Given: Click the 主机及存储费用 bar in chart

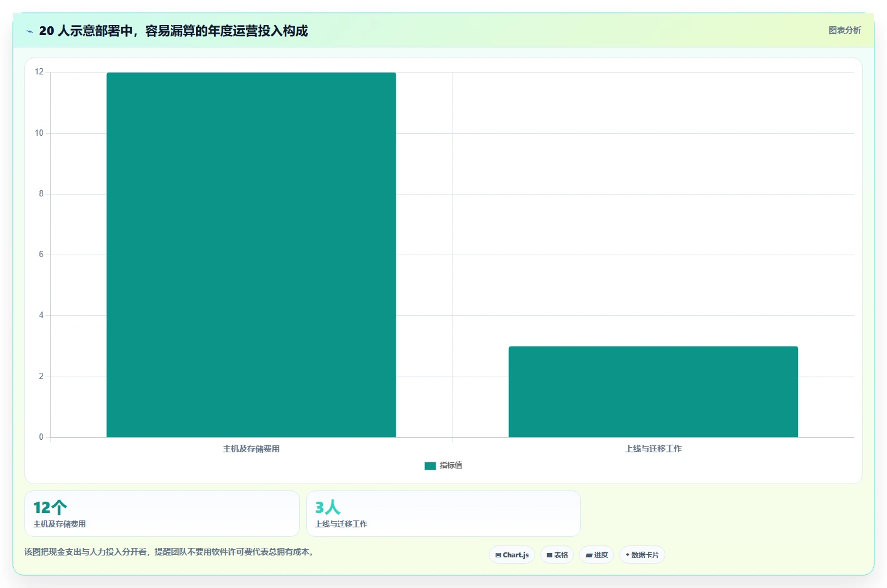Looking at the screenshot, I should (x=251, y=255).
